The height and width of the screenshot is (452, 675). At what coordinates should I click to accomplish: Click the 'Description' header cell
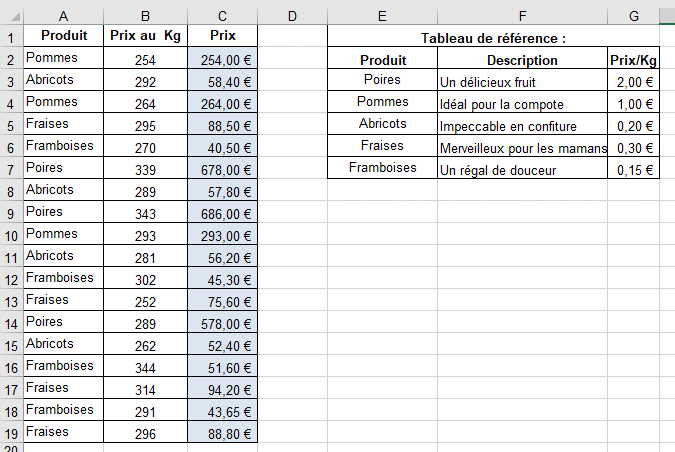click(522, 60)
